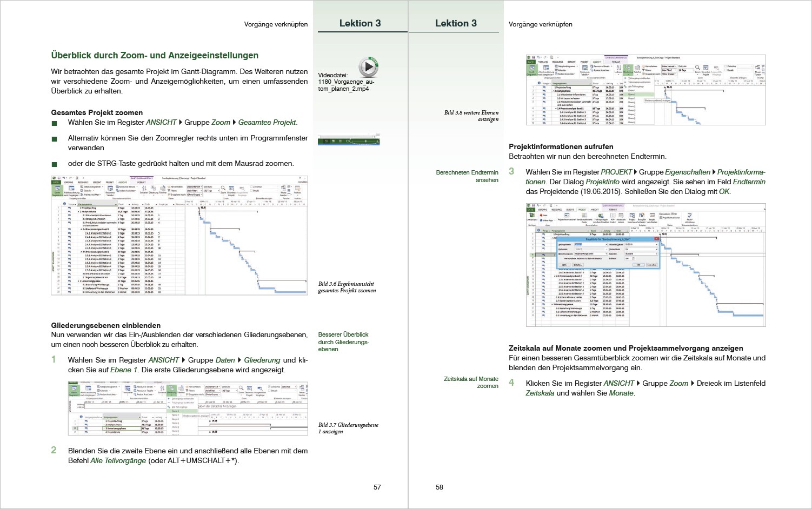Click the Gantt-Diagramm icon in Bild 3.6 screenshot
This screenshot has height=509, width=812.
pos(57,190)
